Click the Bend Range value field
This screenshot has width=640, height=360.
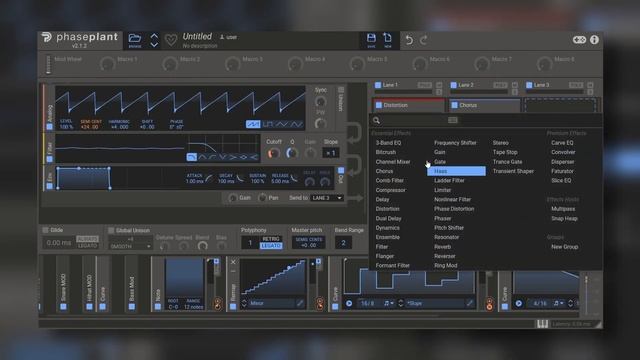(343, 243)
